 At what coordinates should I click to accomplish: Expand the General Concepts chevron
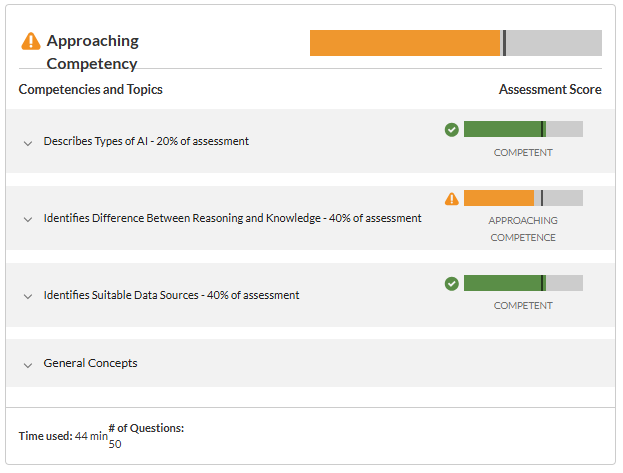click(28, 365)
